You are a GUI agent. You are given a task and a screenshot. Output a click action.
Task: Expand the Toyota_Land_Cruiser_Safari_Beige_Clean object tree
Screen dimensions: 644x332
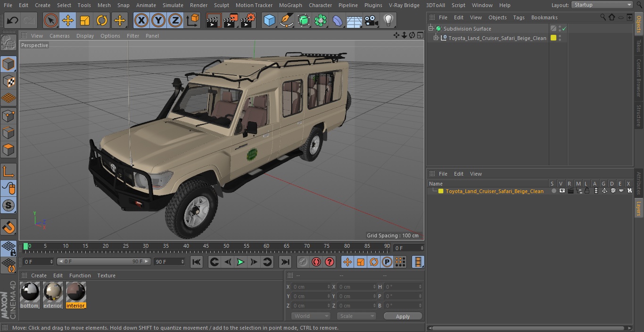pos(436,38)
